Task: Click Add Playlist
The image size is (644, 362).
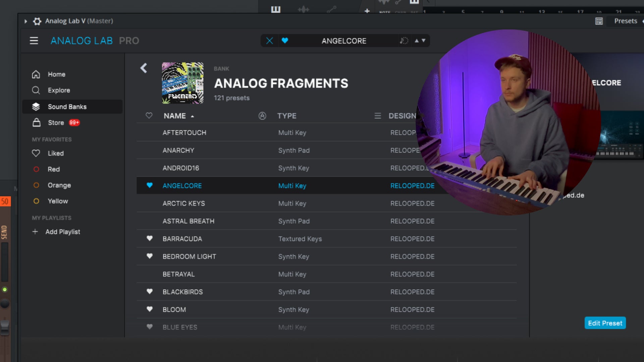Action: pyautogui.click(x=62, y=232)
